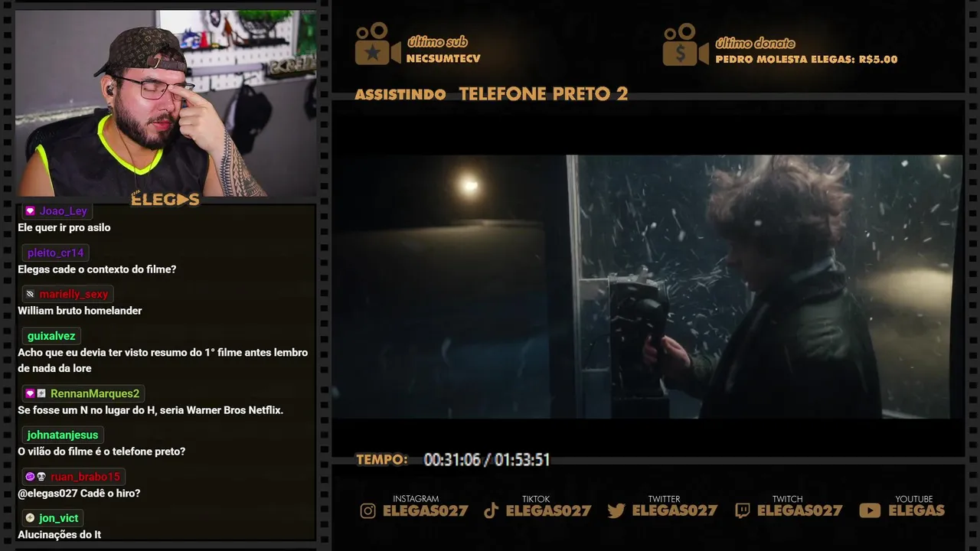Click the badge beside Joao_Ley username
This screenshot has width=980, height=551.
(x=30, y=211)
